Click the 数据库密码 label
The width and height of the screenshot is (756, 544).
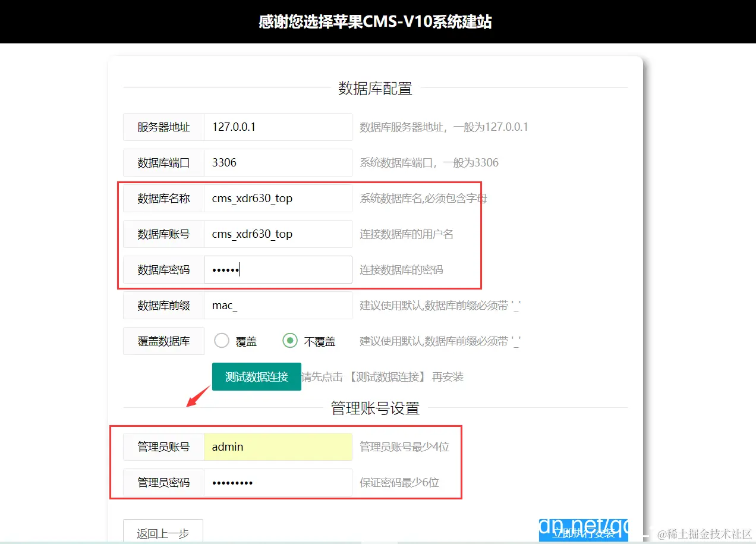click(x=163, y=269)
